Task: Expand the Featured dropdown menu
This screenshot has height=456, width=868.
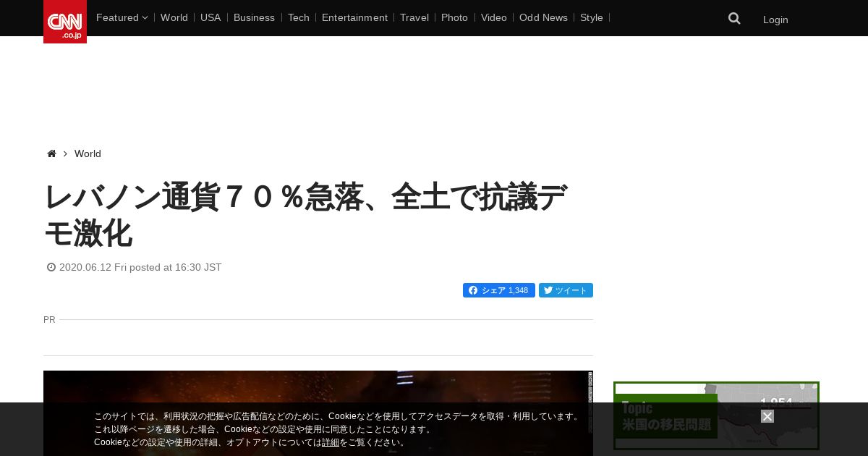Action: point(122,17)
